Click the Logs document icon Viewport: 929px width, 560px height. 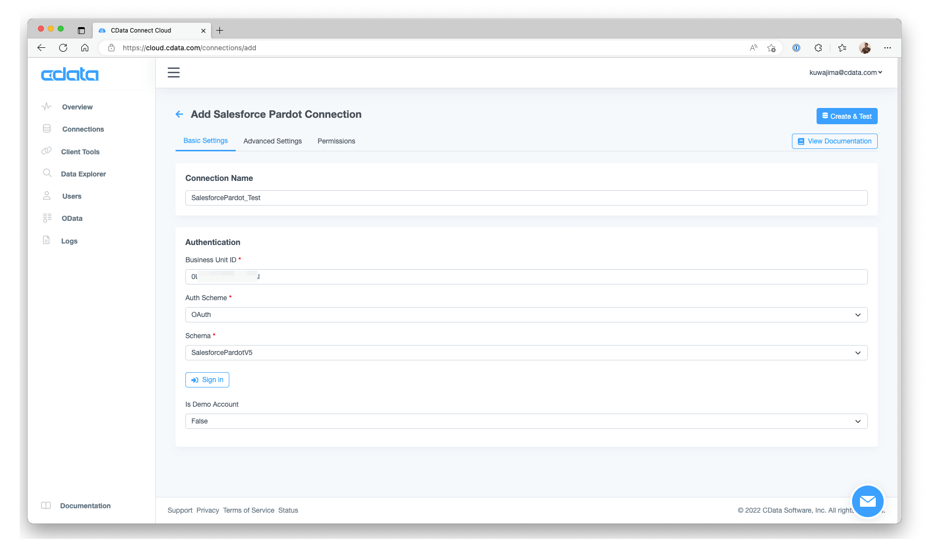tap(46, 240)
